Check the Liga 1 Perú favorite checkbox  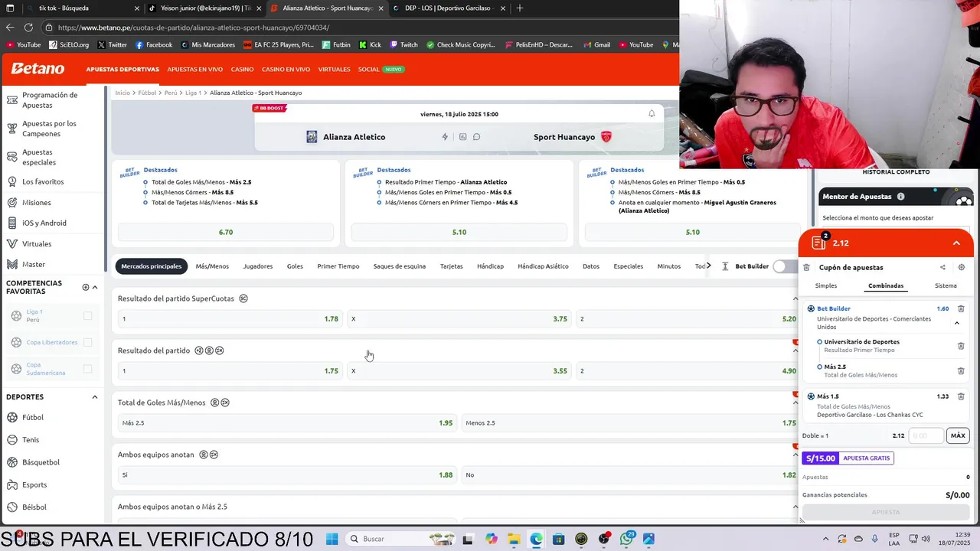point(87,315)
